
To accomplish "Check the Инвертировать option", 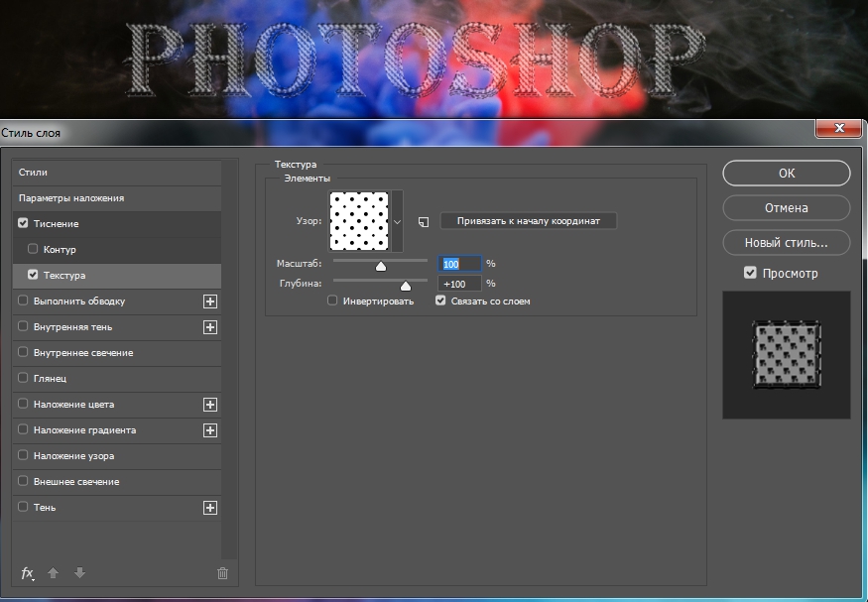I will pos(332,301).
